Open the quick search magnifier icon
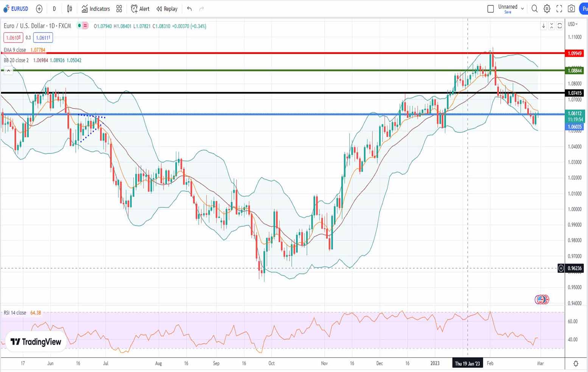588x372 pixels. coord(534,9)
